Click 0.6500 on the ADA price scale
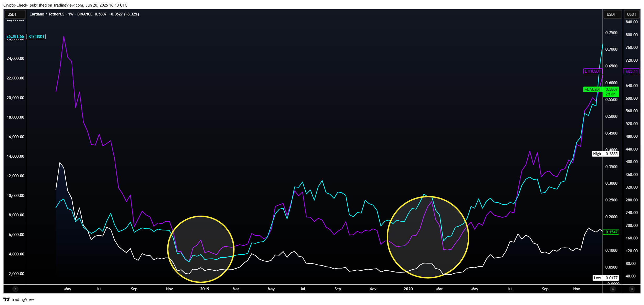 (611, 66)
